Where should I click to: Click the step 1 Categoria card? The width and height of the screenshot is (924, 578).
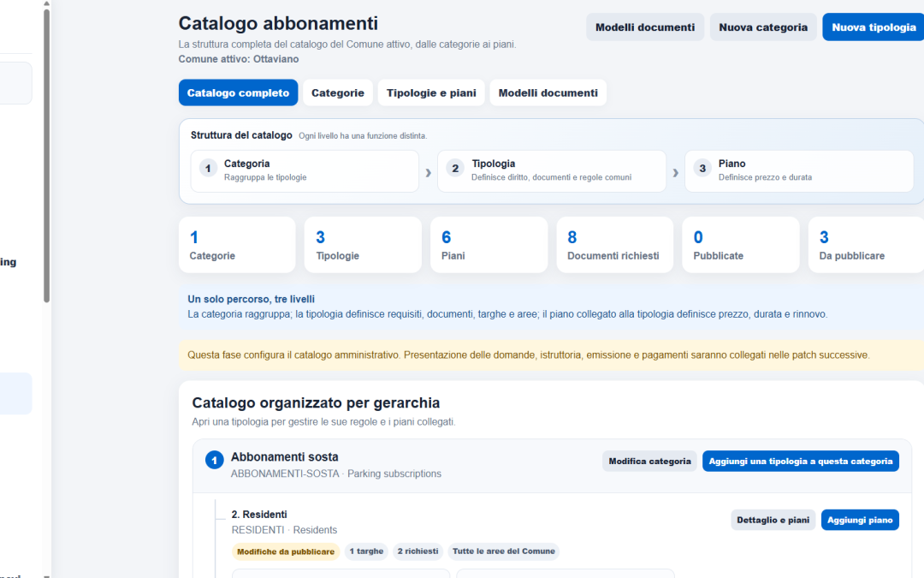click(x=305, y=170)
